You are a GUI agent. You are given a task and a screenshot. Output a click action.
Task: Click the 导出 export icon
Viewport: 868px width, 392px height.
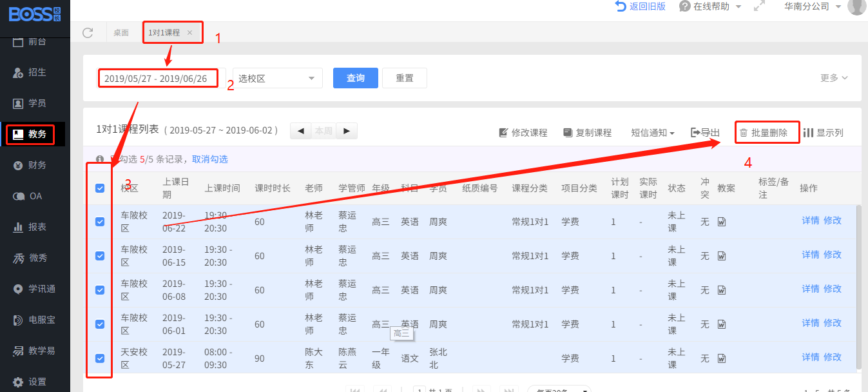(695, 132)
